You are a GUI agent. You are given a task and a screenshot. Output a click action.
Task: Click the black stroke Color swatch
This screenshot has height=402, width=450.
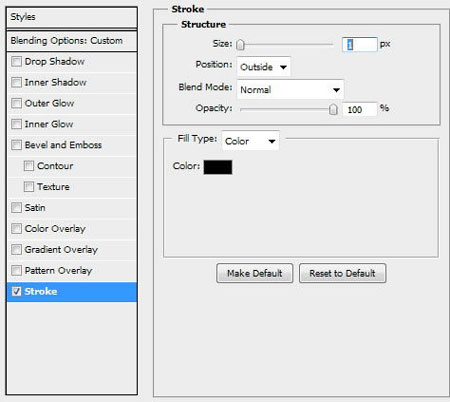point(218,167)
